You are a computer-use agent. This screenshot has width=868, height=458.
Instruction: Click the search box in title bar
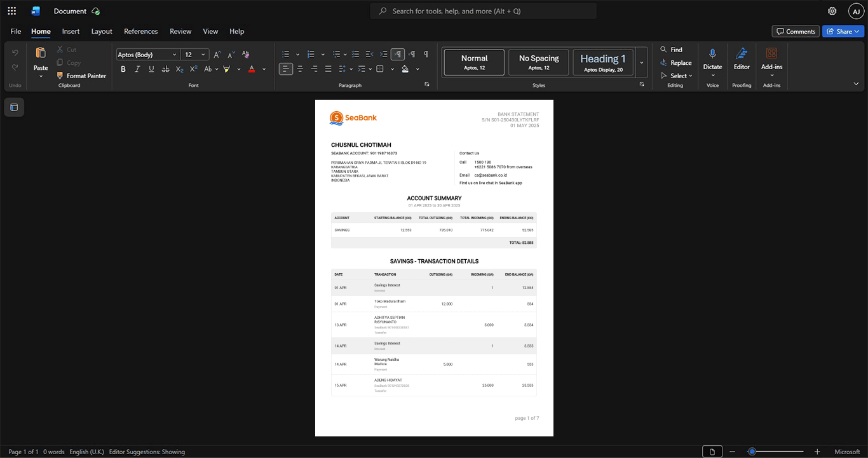click(483, 11)
